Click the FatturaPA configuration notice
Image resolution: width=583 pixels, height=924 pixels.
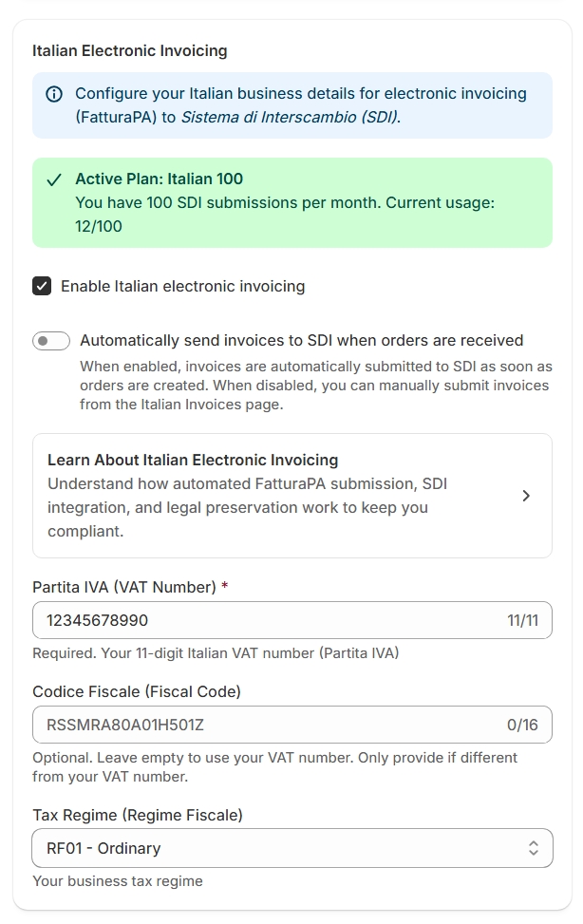291,106
